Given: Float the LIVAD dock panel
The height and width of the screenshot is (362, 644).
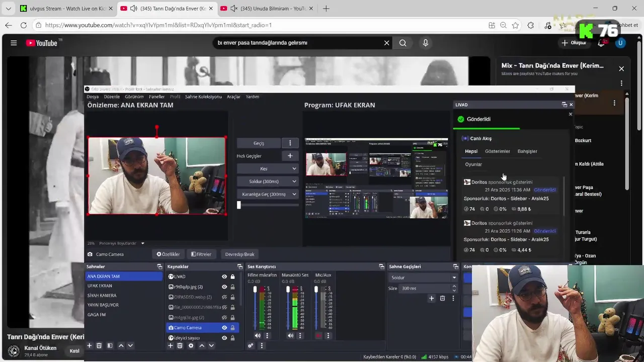Looking at the screenshot, I should (564, 105).
